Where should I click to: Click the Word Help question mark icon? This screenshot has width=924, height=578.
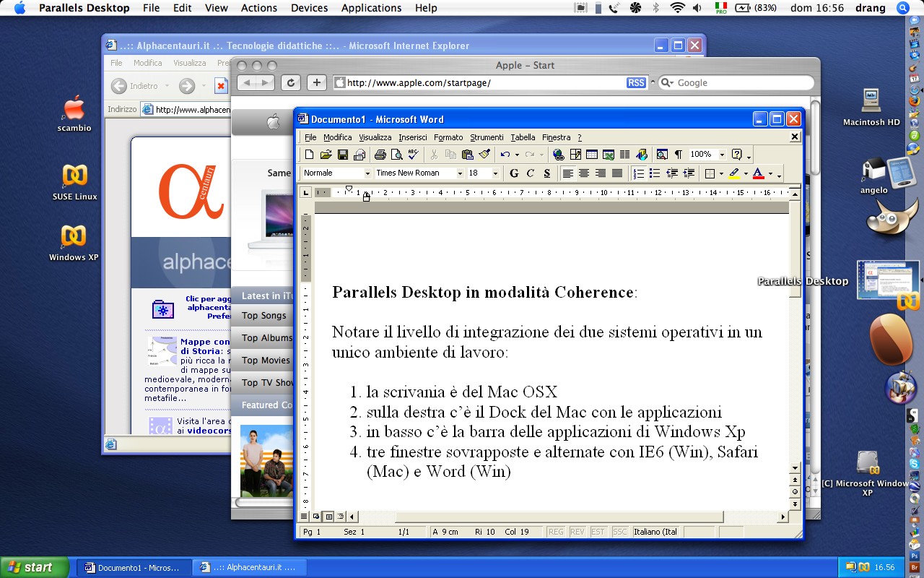click(736, 155)
